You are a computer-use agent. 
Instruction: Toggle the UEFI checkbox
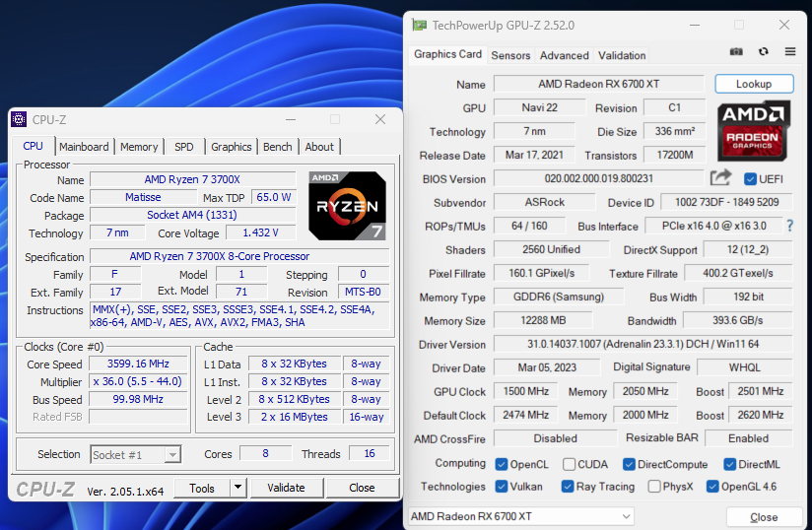click(750, 179)
